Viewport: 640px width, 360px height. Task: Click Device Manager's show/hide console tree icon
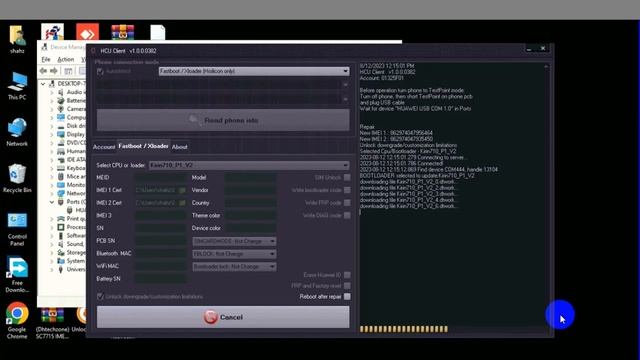68,71
